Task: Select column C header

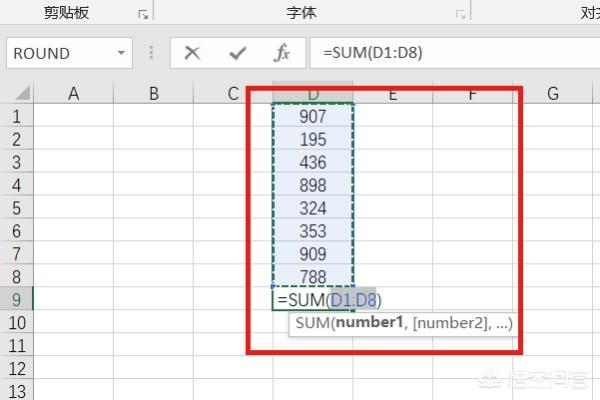Action: pos(233,93)
